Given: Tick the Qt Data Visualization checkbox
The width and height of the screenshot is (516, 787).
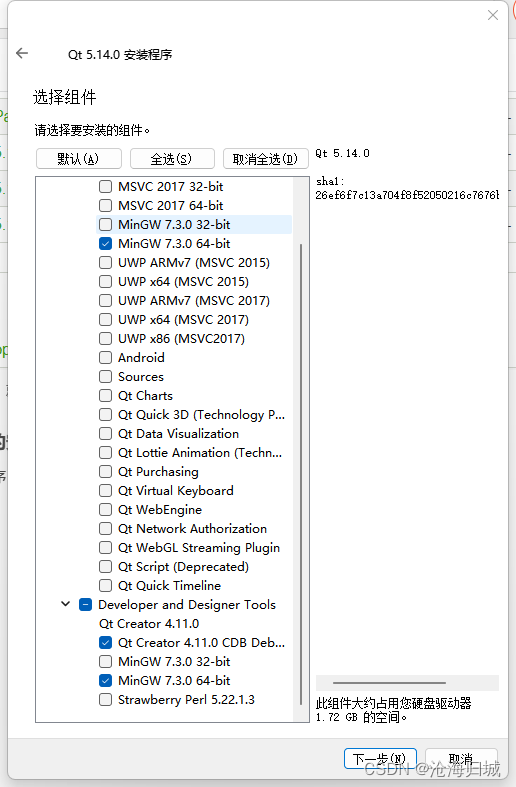Looking at the screenshot, I should click(105, 434).
